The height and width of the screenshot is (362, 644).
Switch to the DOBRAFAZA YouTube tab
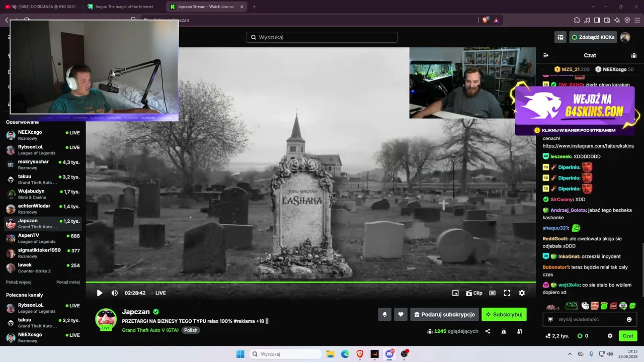(41, 7)
